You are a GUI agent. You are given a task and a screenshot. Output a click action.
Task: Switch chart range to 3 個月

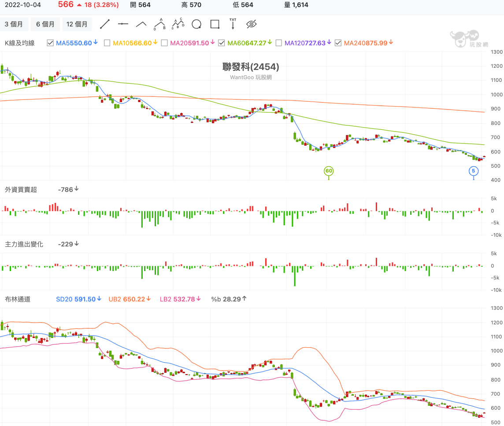(x=14, y=24)
